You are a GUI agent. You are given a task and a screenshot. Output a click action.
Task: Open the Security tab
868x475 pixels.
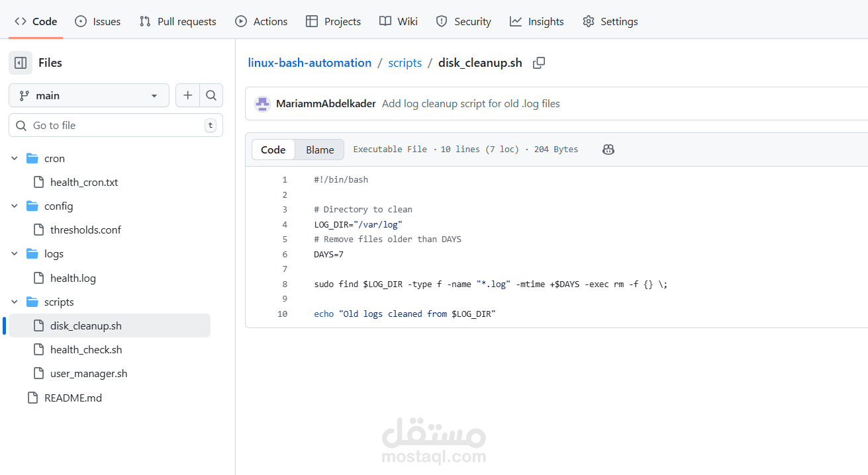pyautogui.click(x=463, y=21)
